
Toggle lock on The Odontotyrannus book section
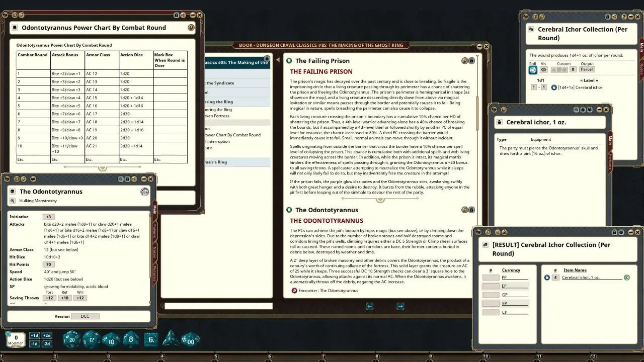(471, 210)
